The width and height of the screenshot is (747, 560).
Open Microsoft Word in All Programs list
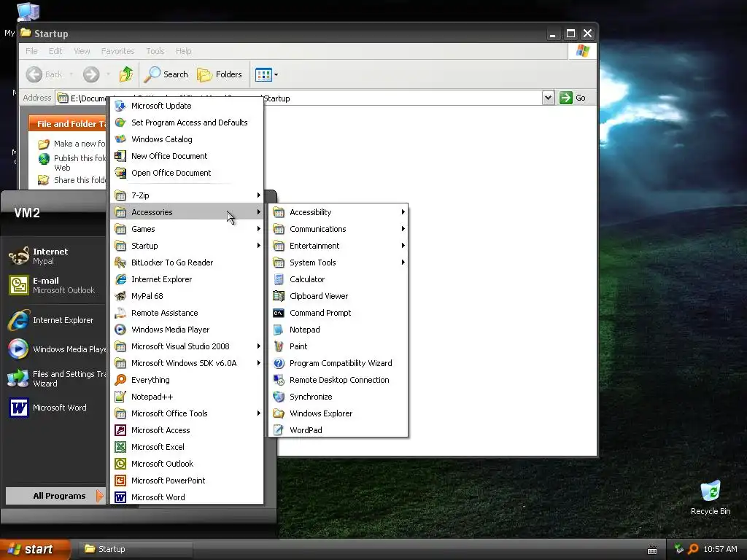[x=187, y=497]
